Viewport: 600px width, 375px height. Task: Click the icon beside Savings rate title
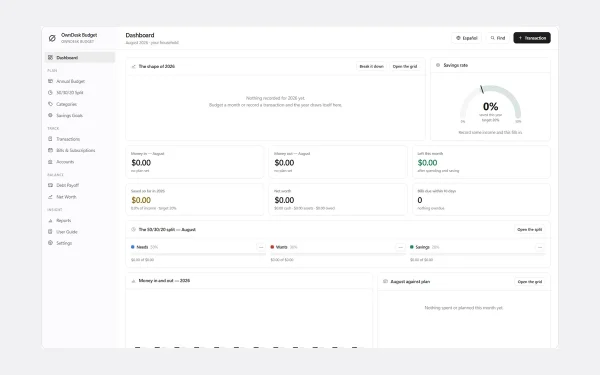[438, 65]
